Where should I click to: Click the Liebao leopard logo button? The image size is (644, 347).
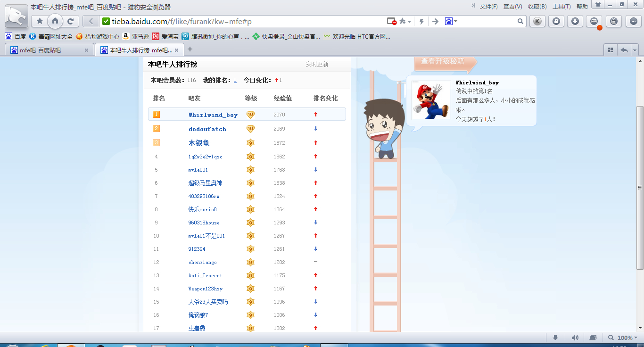click(x=16, y=16)
